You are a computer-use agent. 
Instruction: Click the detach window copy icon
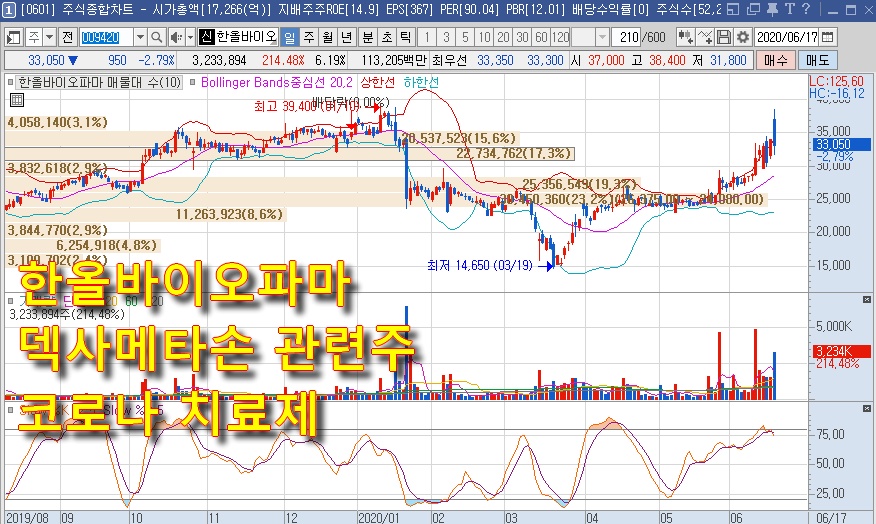pos(753,9)
